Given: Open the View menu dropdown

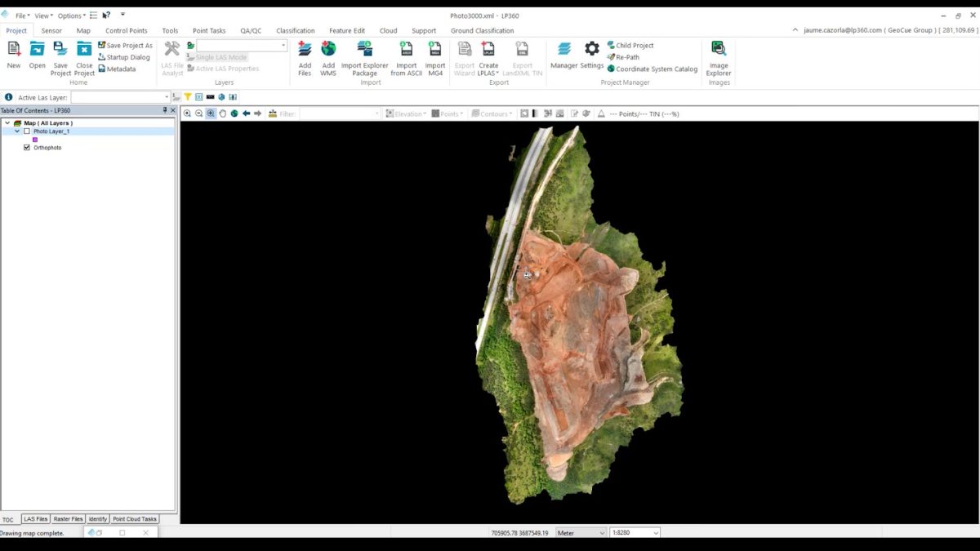Looking at the screenshot, I should coord(43,16).
